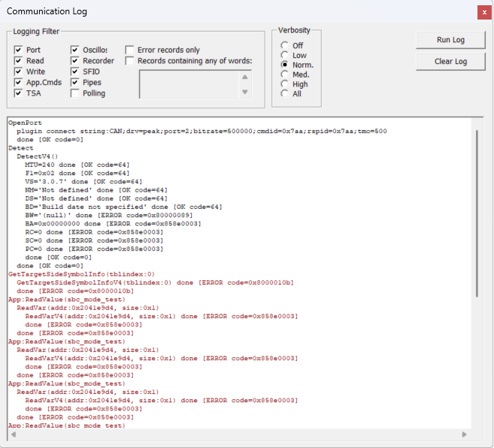Click the RC=0 error line
This screenshot has height=448, width=494.
pyautogui.click(x=94, y=232)
